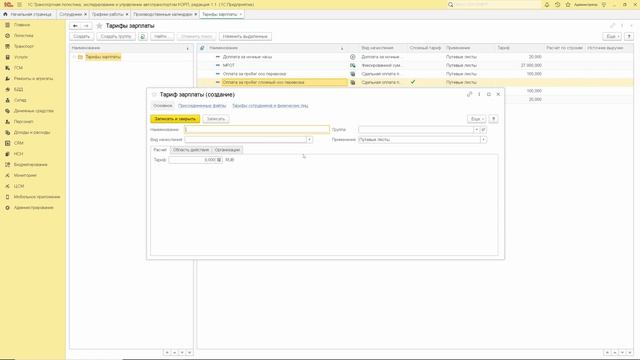Screen dimensions: 640x360
Task: Open the НСИ section in sidebar
Action: click(x=18, y=154)
